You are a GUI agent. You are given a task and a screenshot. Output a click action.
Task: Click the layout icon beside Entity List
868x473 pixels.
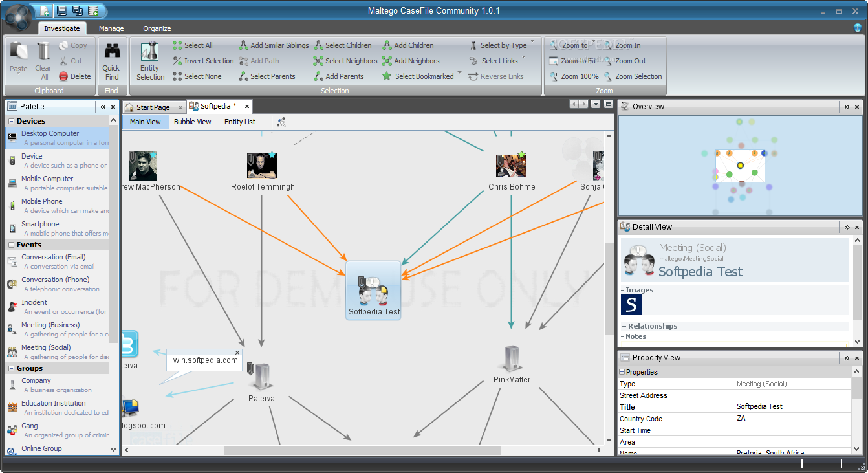[x=281, y=122]
